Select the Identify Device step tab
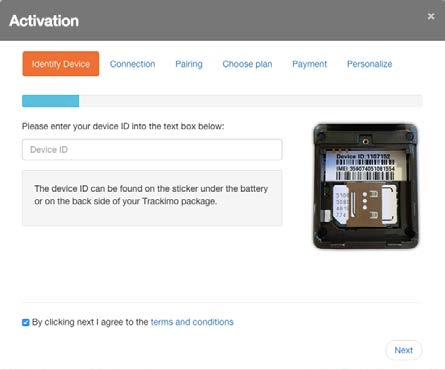Screen dimensions: 445x370 coord(61,64)
